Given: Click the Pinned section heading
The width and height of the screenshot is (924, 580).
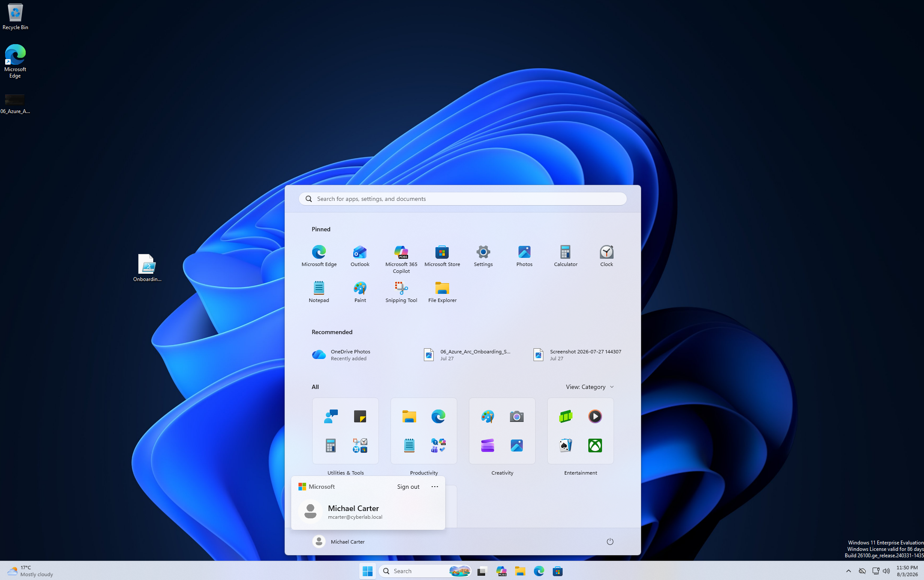Looking at the screenshot, I should pyautogui.click(x=321, y=229).
